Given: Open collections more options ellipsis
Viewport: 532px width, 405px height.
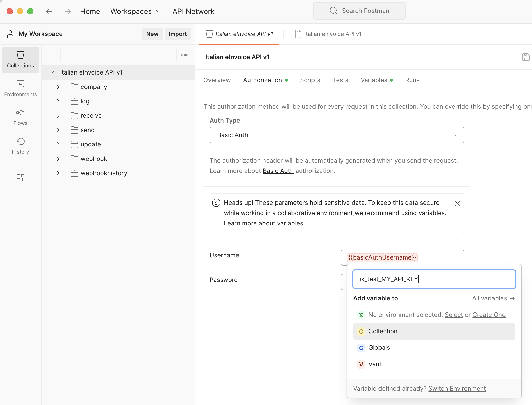Looking at the screenshot, I should pos(185,55).
